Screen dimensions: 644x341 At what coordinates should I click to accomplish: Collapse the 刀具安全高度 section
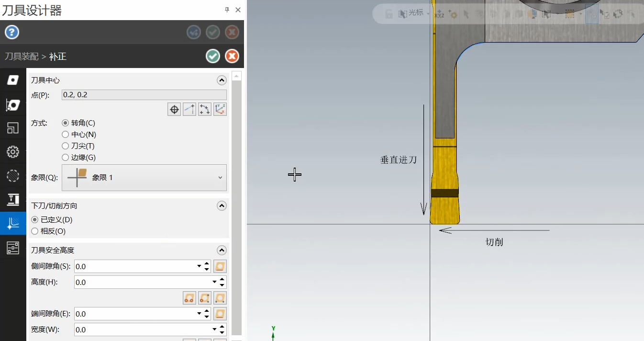(222, 250)
